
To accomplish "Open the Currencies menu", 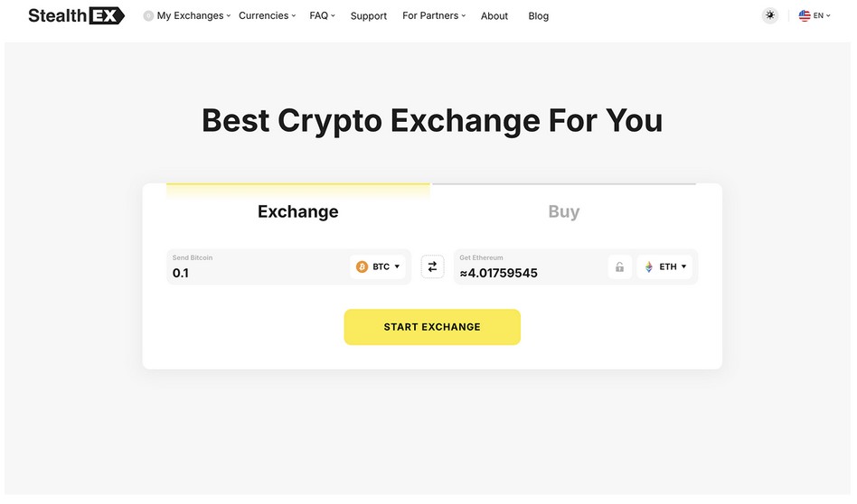I will (x=268, y=16).
